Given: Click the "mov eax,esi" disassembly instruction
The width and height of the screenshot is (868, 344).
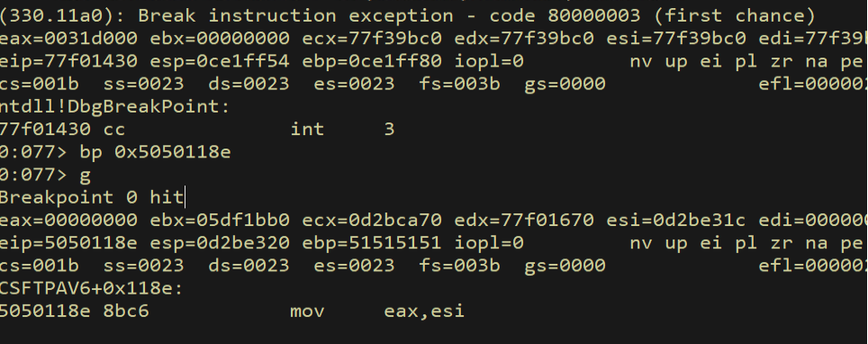Looking at the screenshot, I should 377,312.
